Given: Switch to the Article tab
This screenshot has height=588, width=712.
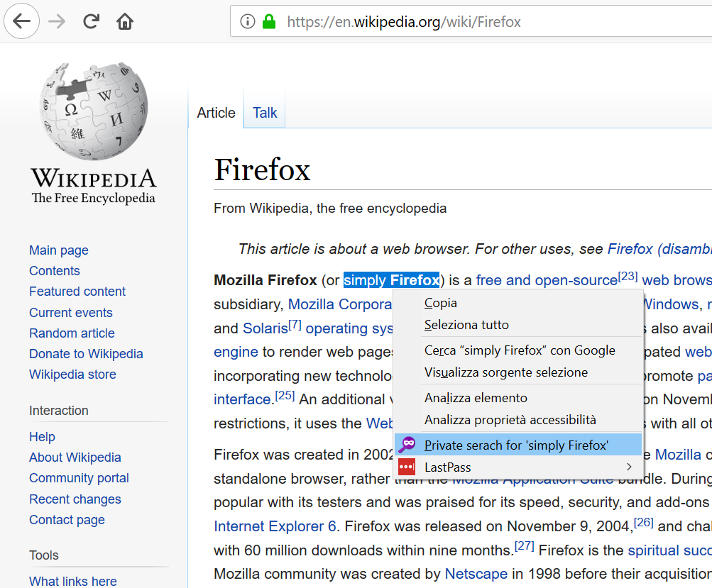Looking at the screenshot, I should click(216, 113).
